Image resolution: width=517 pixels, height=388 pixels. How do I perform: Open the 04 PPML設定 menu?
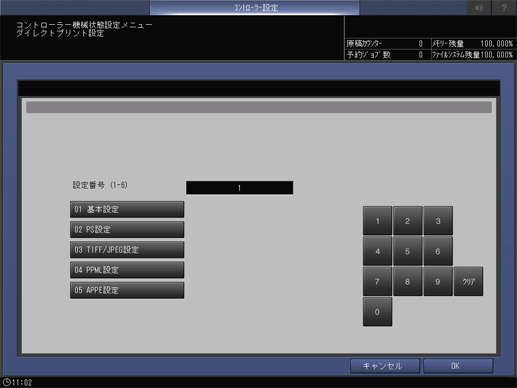[127, 270]
